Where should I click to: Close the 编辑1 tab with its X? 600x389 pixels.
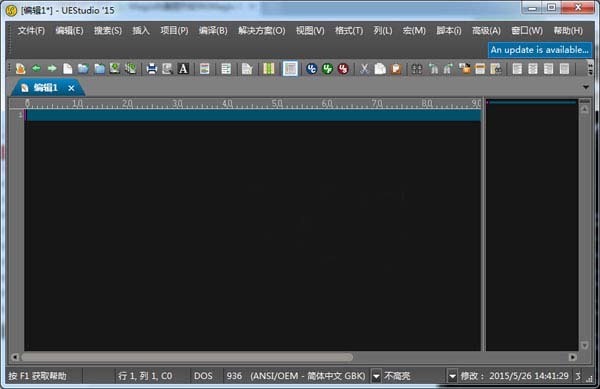click(71, 88)
